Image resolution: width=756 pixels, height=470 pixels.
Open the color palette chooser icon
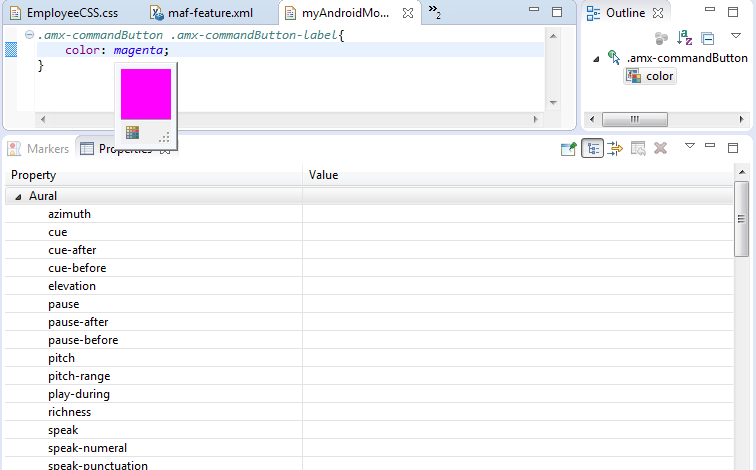(x=133, y=133)
